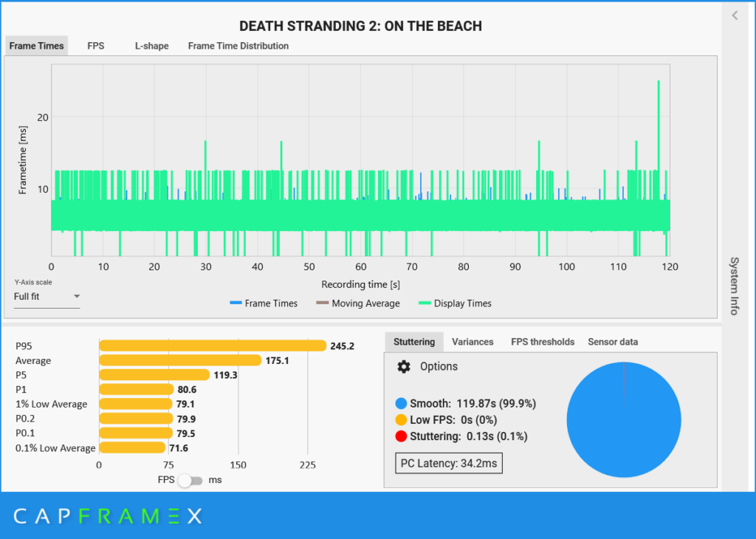Show the Variances tab
Screen dimensions: 756x539
[x=472, y=342]
